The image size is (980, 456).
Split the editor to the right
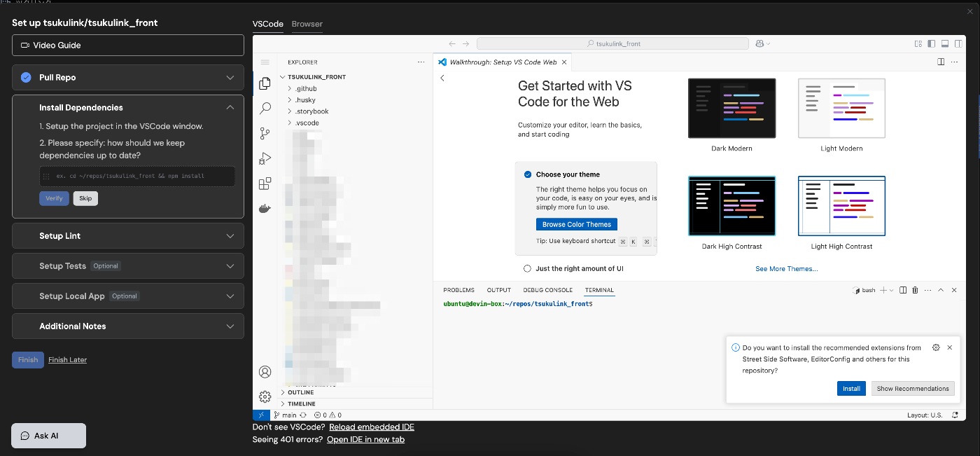[x=941, y=62]
